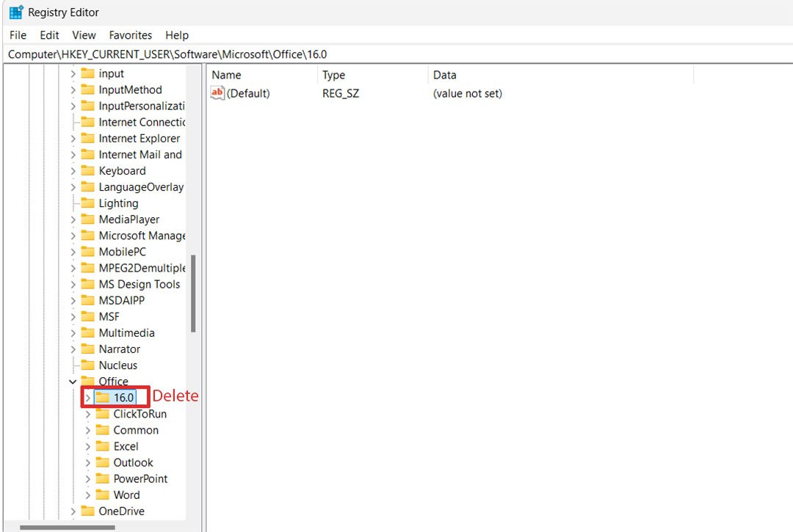Open the Edit menu
Screen dimensions: 793x532
[49, 35]
